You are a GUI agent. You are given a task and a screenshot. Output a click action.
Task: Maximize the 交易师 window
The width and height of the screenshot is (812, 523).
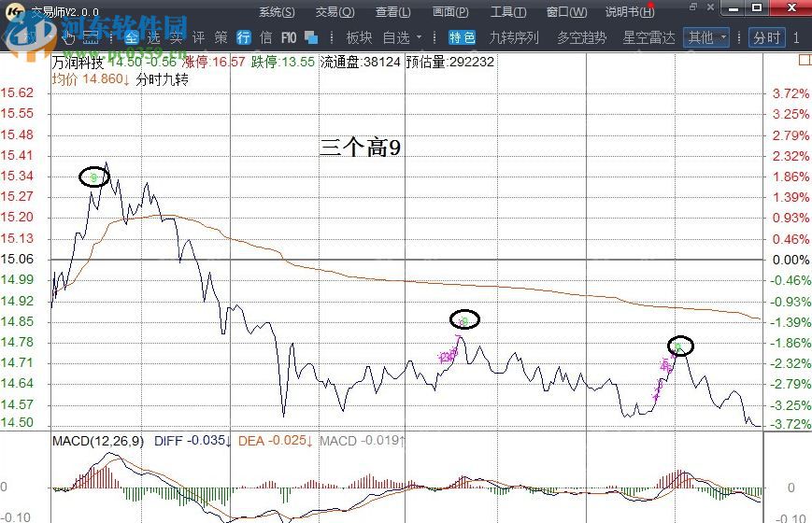pos(757,7)
